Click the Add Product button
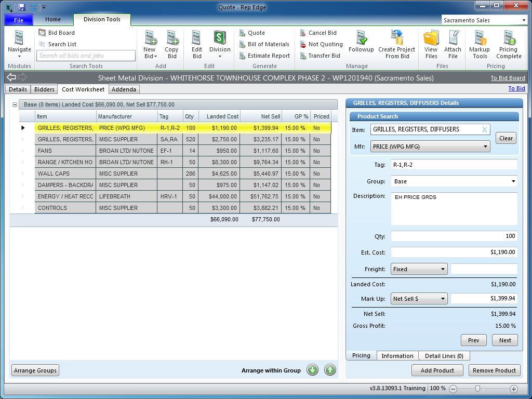The height and width of the screenshot is (399, 532). click(437, 370)
